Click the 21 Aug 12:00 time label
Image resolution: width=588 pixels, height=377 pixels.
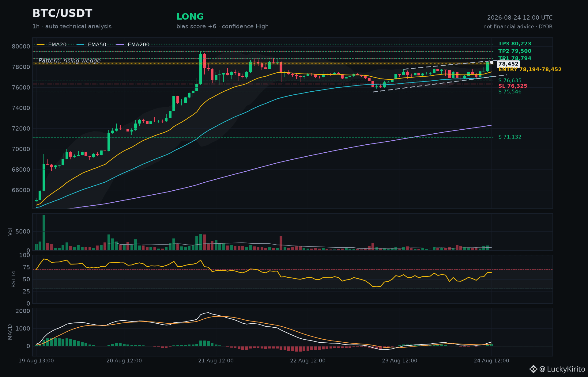point(216,361)
